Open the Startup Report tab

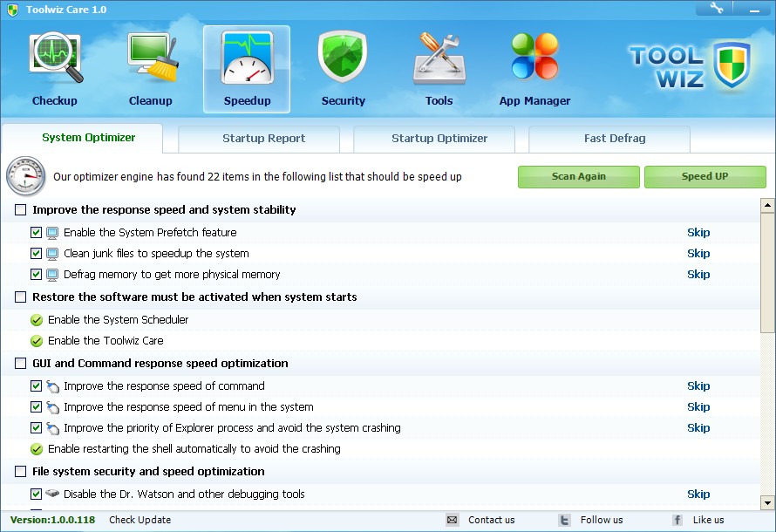(x=259, y=139)
